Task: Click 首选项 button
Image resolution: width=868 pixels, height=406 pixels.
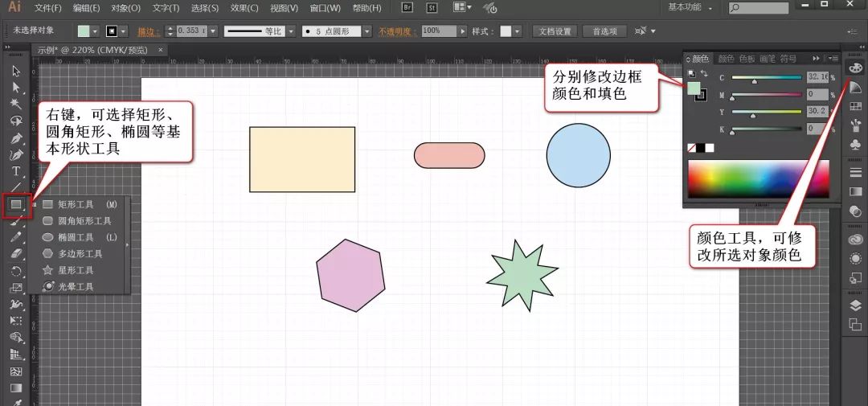Action: pyautogui.click(x=604, y=31)
